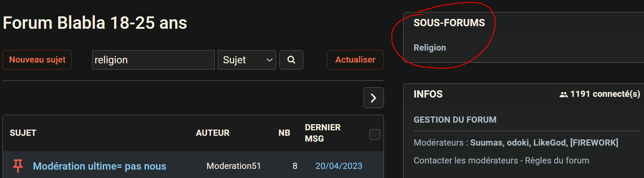
Task: Click the author name Moderation51
Action: 234,166
